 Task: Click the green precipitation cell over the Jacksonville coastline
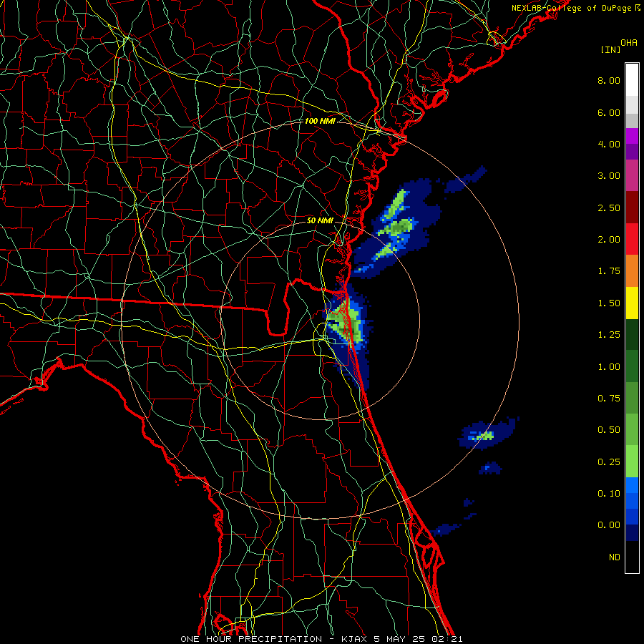(344, 323)
